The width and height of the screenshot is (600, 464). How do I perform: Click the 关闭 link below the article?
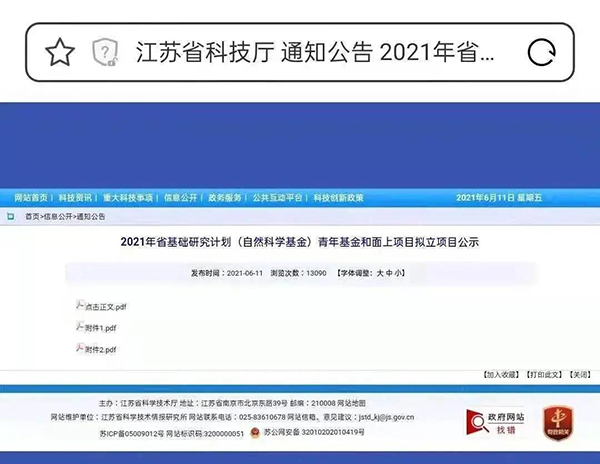pos(579,374)
